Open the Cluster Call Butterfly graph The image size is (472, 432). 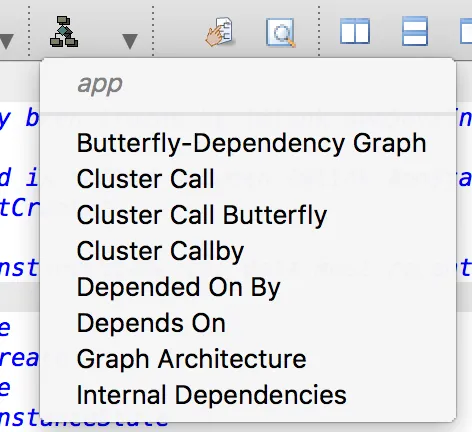coord(202,215)
